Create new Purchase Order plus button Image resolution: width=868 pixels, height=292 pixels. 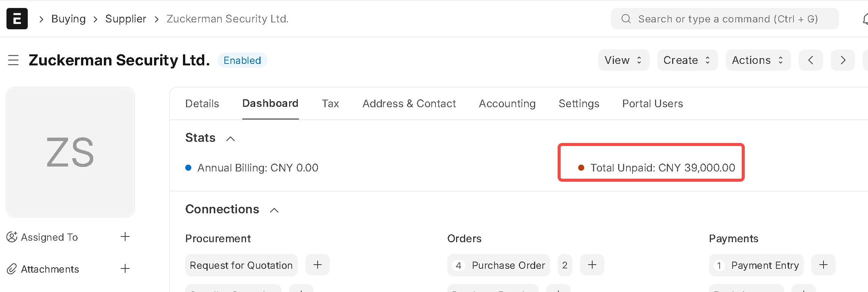coord(592,265)
